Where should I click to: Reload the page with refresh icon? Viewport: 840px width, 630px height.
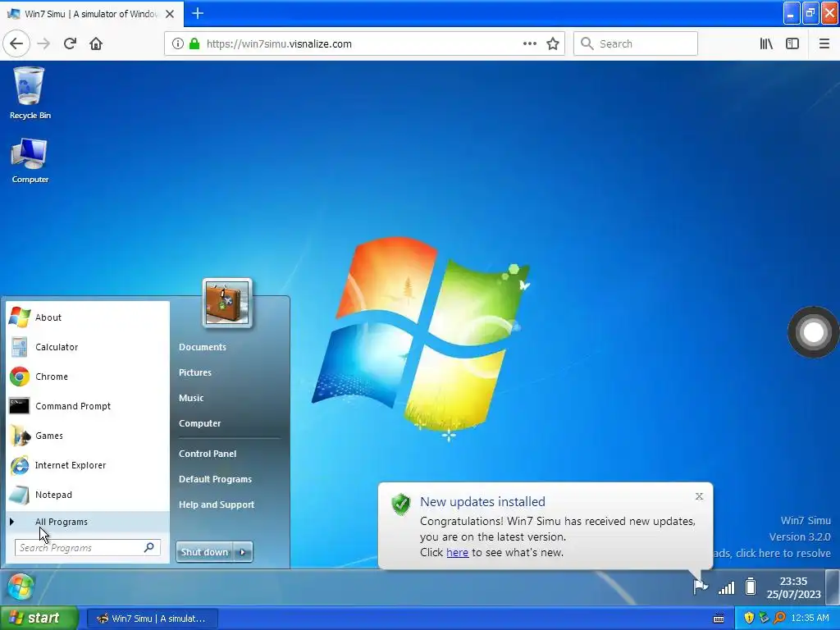[x=70, y=43]
